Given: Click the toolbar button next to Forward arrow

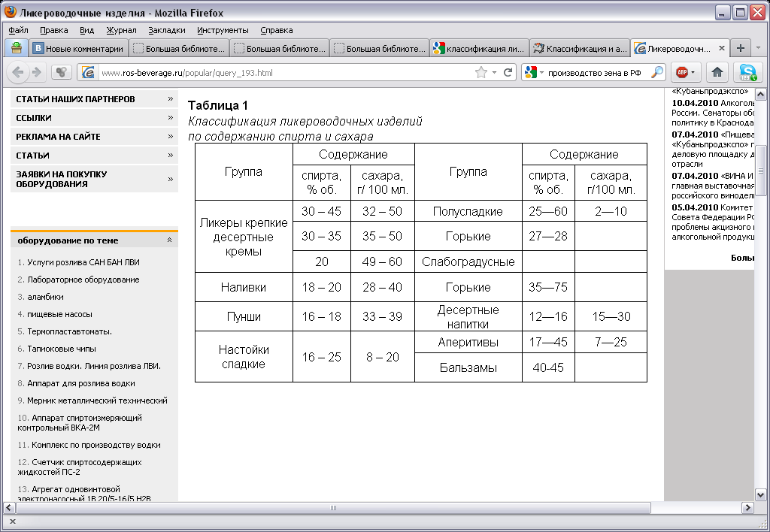Looking at the screenshot, I should [x=62, y=73].
